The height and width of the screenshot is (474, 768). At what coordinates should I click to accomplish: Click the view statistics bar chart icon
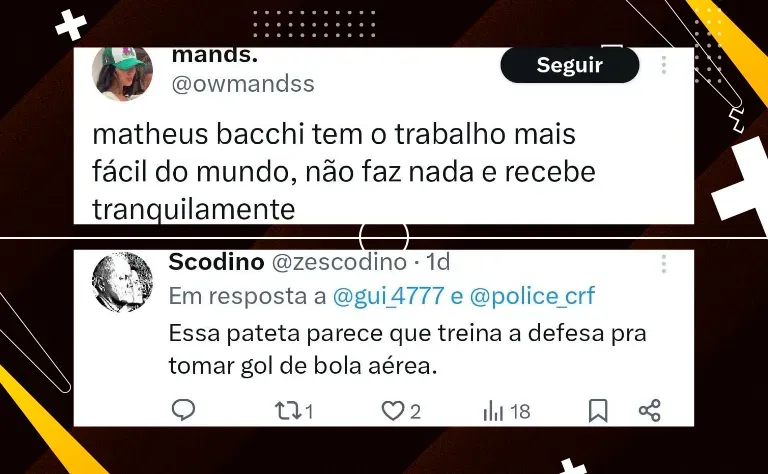tap(493, 411)
